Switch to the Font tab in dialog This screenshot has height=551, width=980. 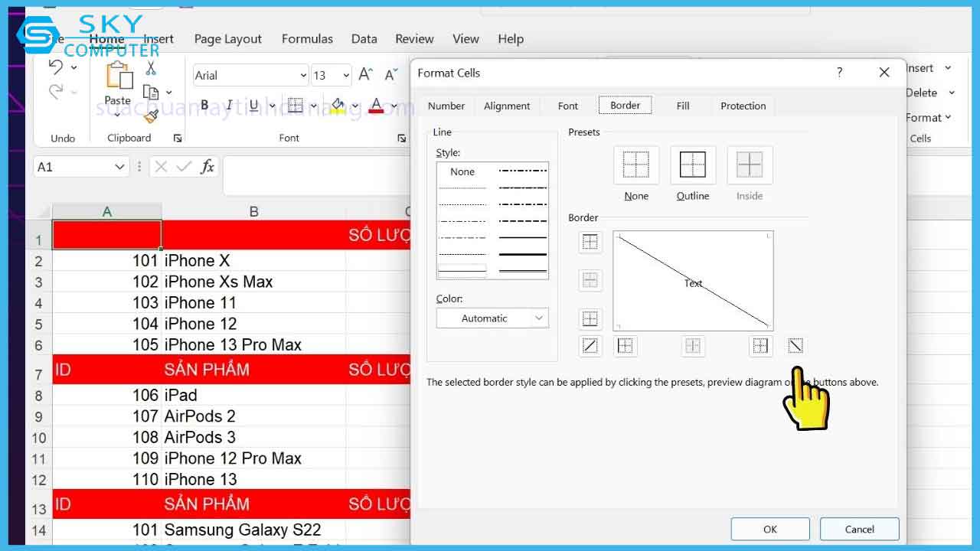(568, 106)
